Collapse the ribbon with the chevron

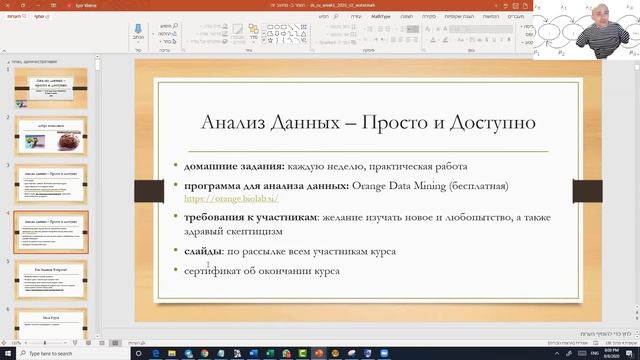pos(4,51)
